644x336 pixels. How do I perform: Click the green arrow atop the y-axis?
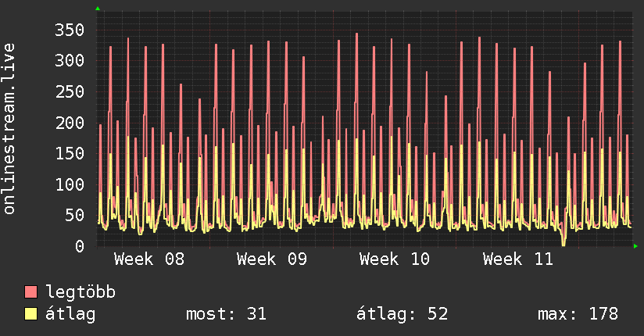[x=98, y=9]
